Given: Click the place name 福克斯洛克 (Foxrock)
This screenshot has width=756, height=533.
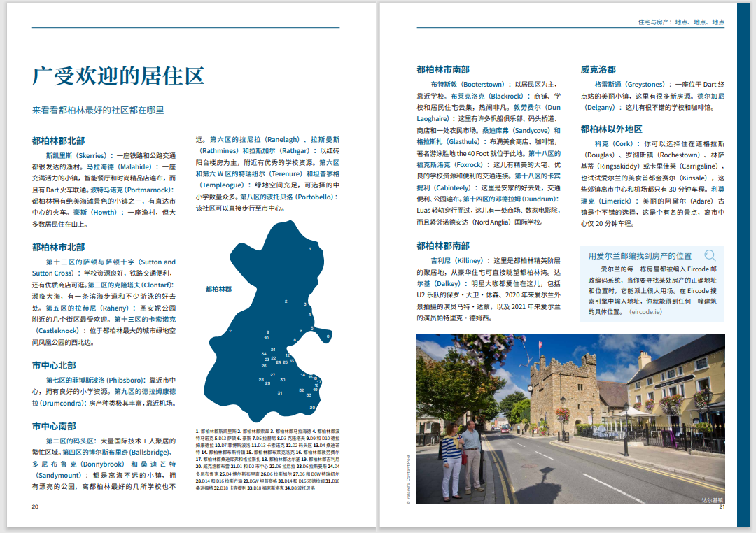Looking at the screenshot, I should 450,164.
